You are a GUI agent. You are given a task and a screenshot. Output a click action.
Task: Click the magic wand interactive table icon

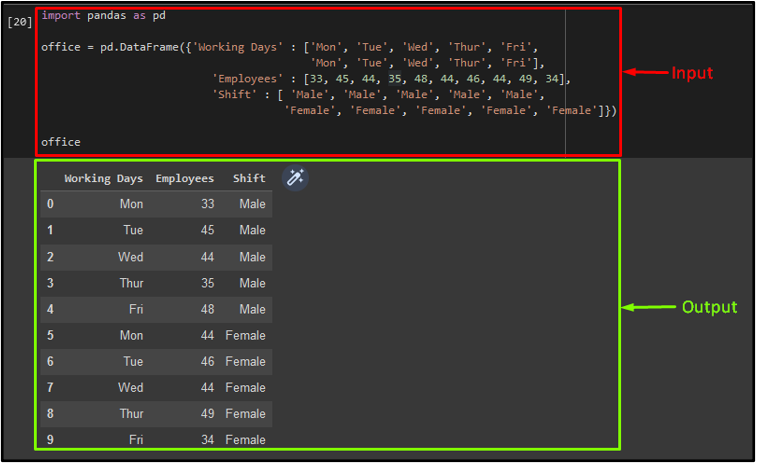[295, 178]
